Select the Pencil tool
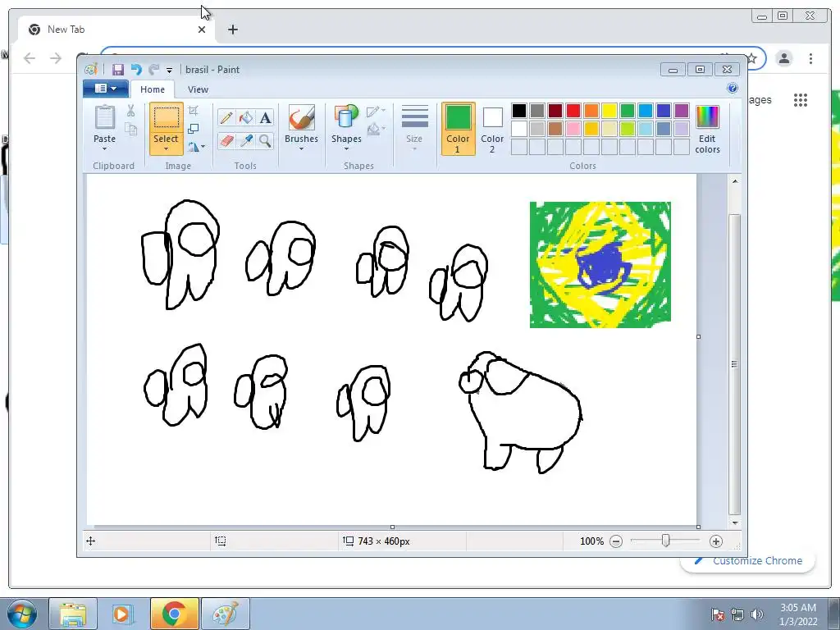The height and width of the screenshot is (630, 840). click(226, 117)
